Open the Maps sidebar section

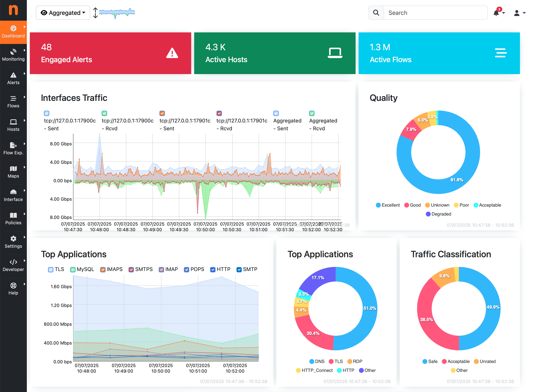click(x=13, y=172)
